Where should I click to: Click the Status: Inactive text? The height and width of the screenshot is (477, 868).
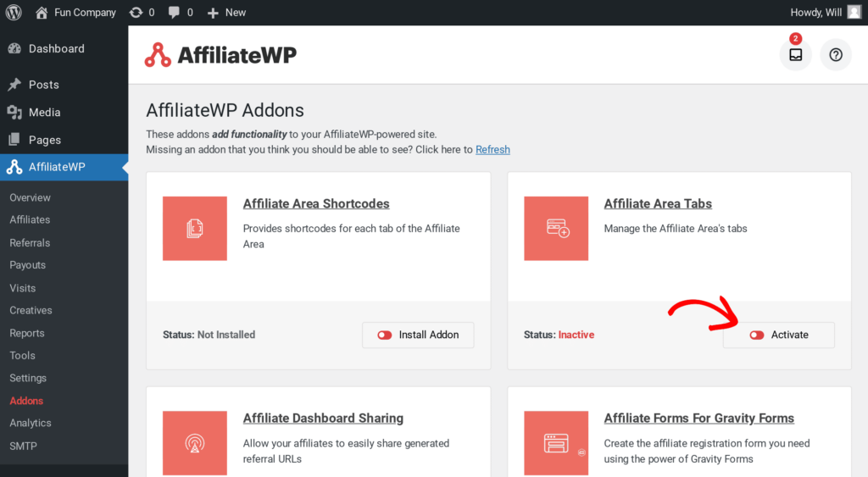pyautogui.click(x=559, y=335)
